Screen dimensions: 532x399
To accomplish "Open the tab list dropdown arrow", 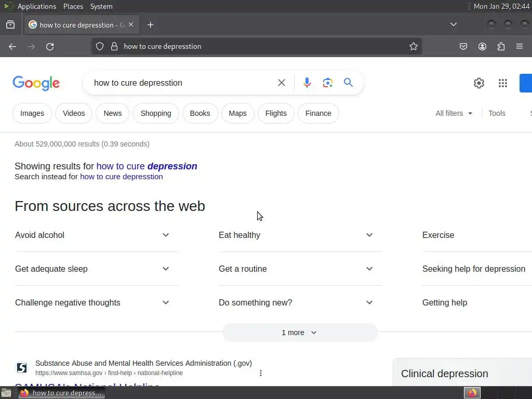I will pyautogui.click(x=453, y=24).
